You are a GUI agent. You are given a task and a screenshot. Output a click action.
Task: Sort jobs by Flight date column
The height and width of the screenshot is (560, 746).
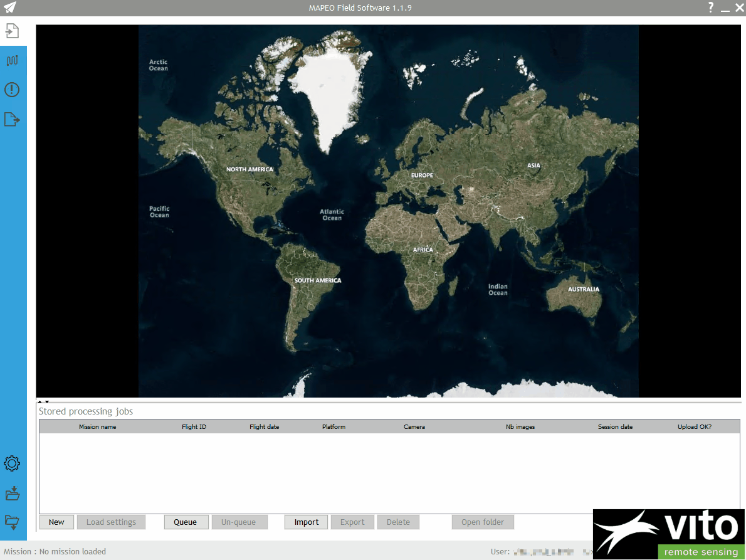(264, 426)
